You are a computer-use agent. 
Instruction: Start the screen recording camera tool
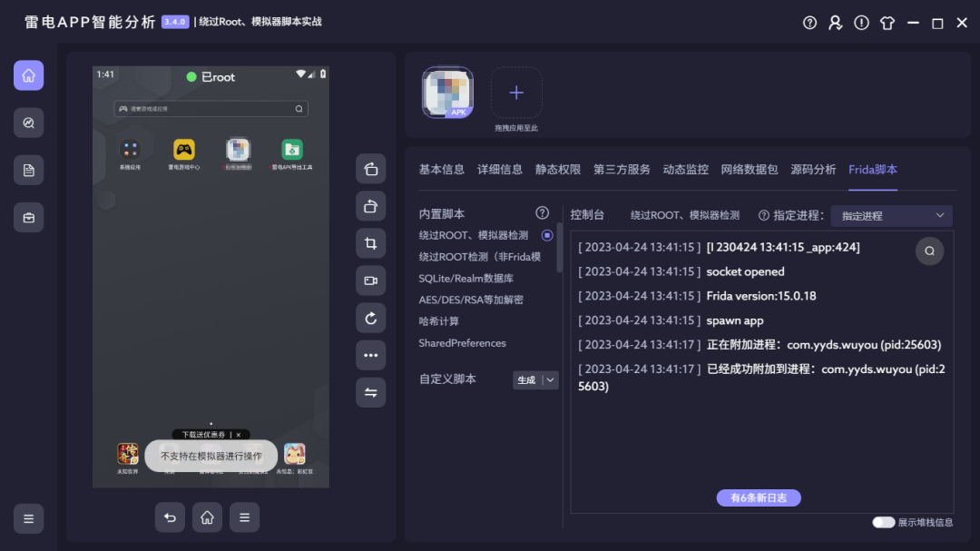370,280
